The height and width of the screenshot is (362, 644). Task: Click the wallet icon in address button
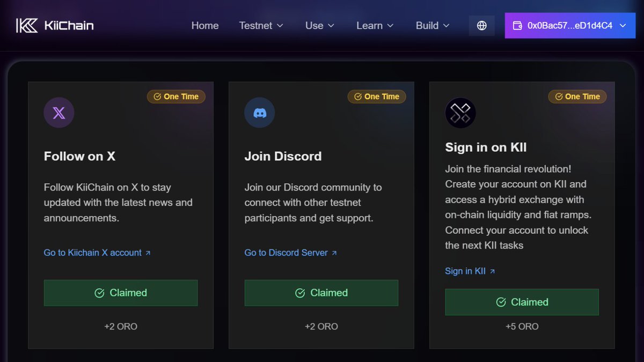tap(518, 25)
